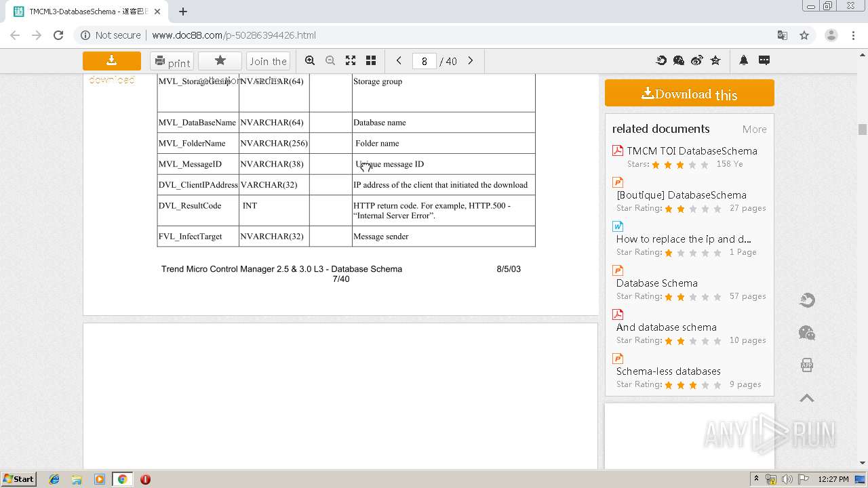This screenshot has width=868, height=488.
Task: Click the browser back button
Action: tap(15, 35)
